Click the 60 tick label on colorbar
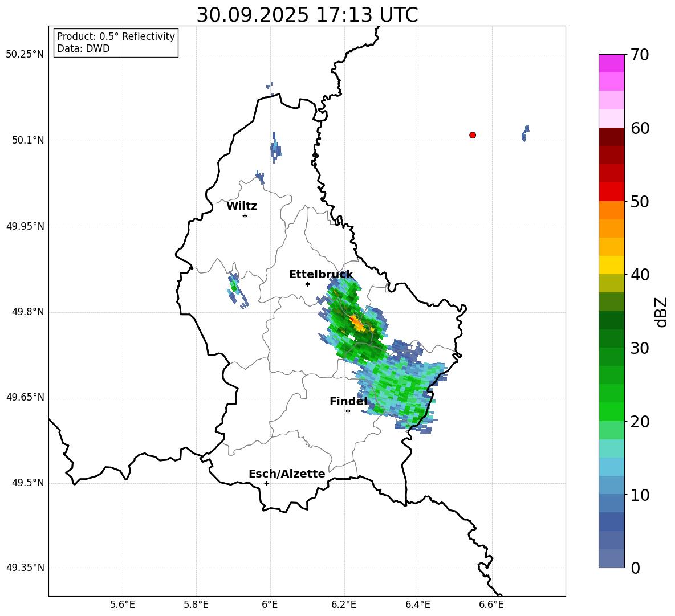The height and width of the screenshot is (616, 675). (640, 128)
